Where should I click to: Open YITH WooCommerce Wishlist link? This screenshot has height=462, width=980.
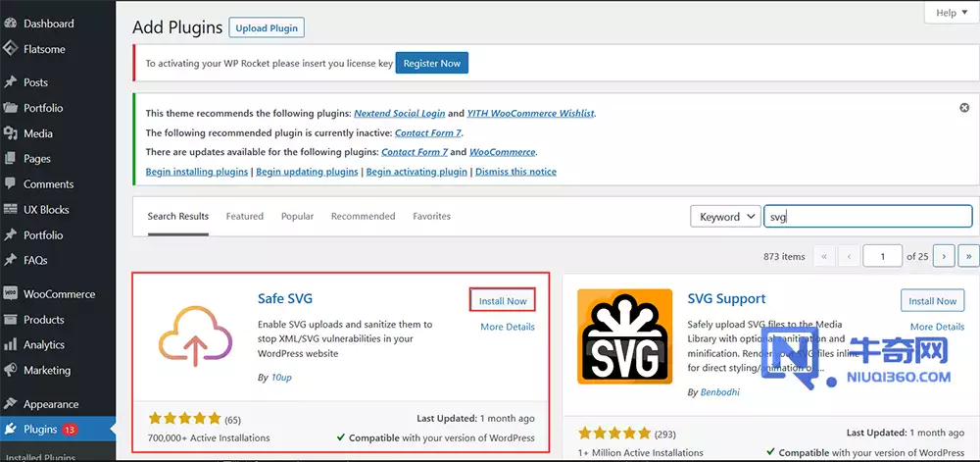[530, 114]
